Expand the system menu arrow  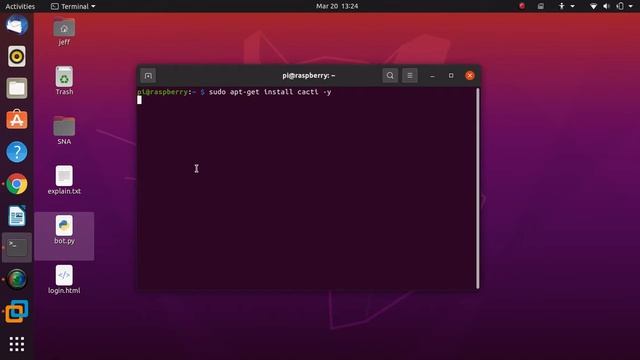[x=631, y=6]
